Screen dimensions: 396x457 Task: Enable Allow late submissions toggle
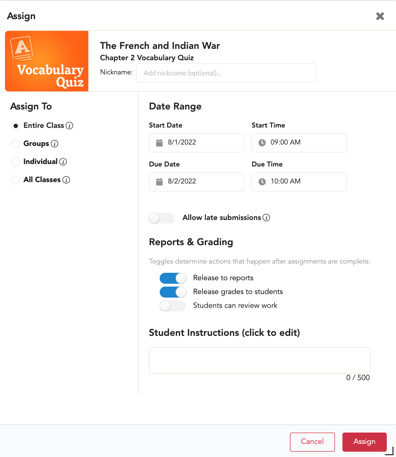162,218
